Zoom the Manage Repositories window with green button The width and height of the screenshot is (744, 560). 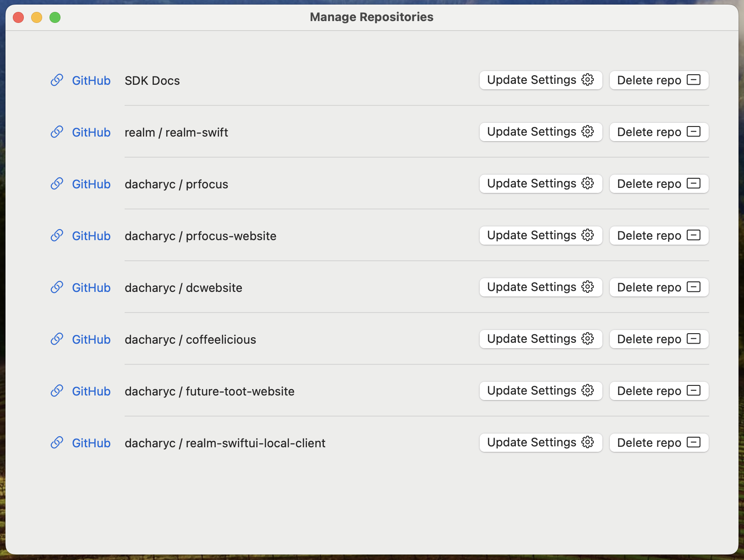point(55,17)
